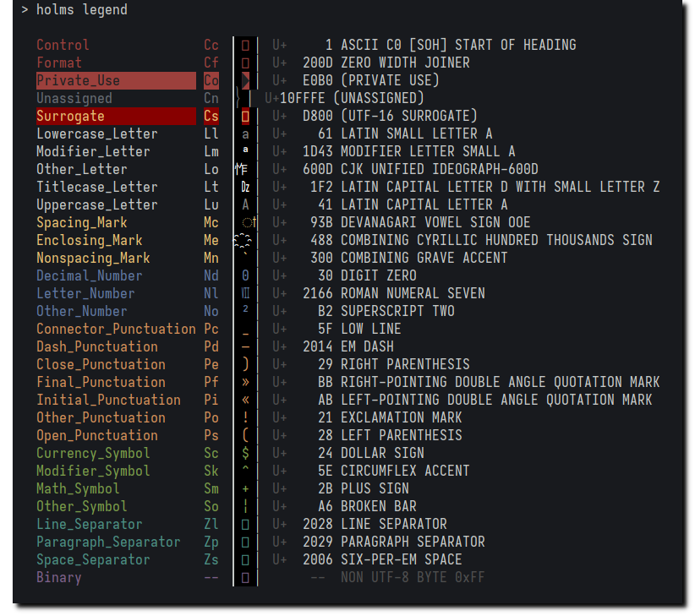
Task: Click the left-pointing double angle glyph
Action: coord(245,400)
